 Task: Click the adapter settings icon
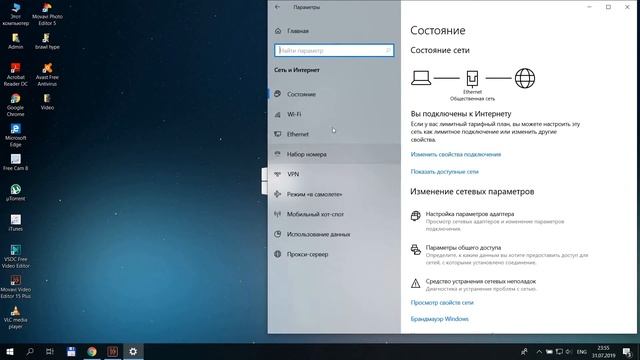pos(416,216)
